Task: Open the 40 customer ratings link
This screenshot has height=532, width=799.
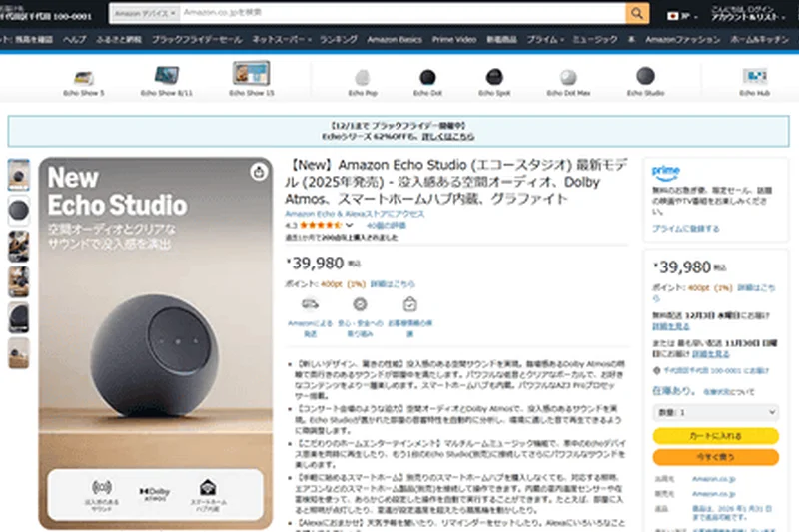Action: point(387,225)
